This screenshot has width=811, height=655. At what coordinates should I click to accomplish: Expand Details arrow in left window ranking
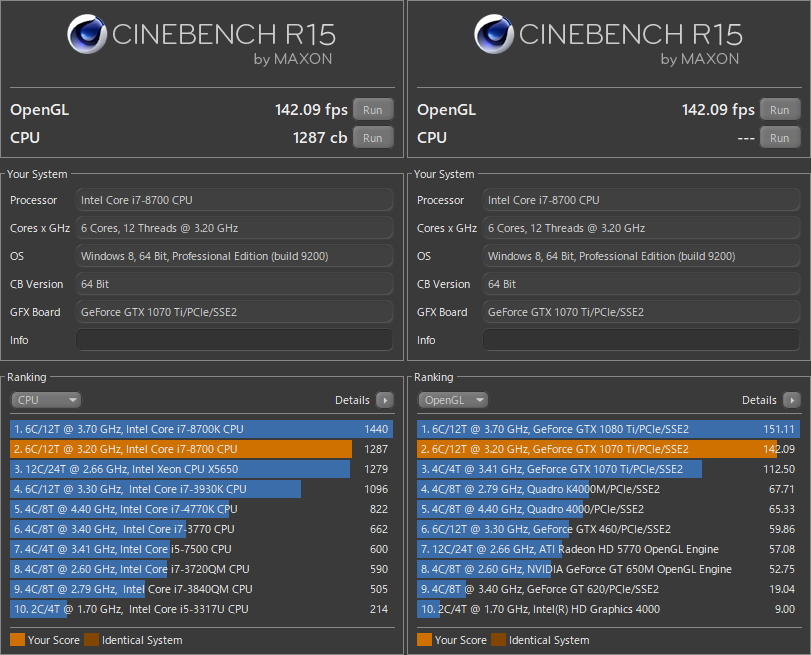point(385,400)
